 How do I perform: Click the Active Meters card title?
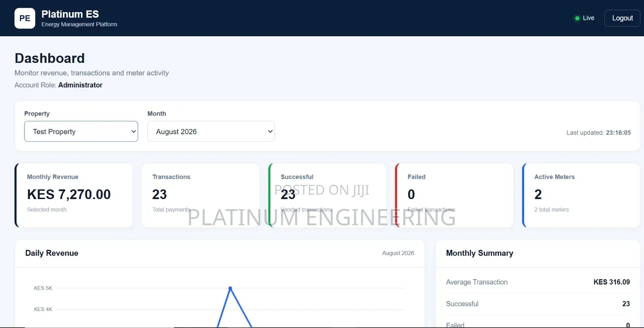click(x=555, y=177)
